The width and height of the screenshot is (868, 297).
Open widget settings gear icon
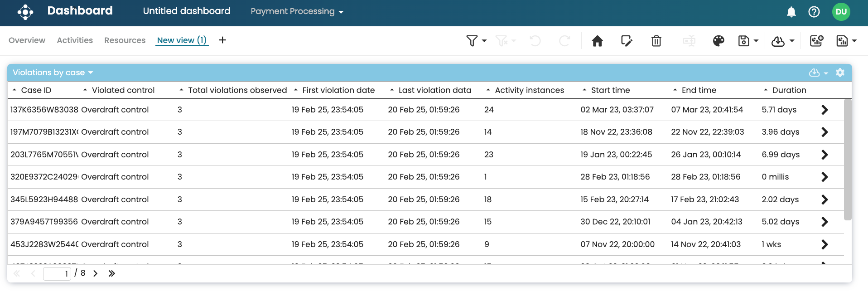(840, 73)
